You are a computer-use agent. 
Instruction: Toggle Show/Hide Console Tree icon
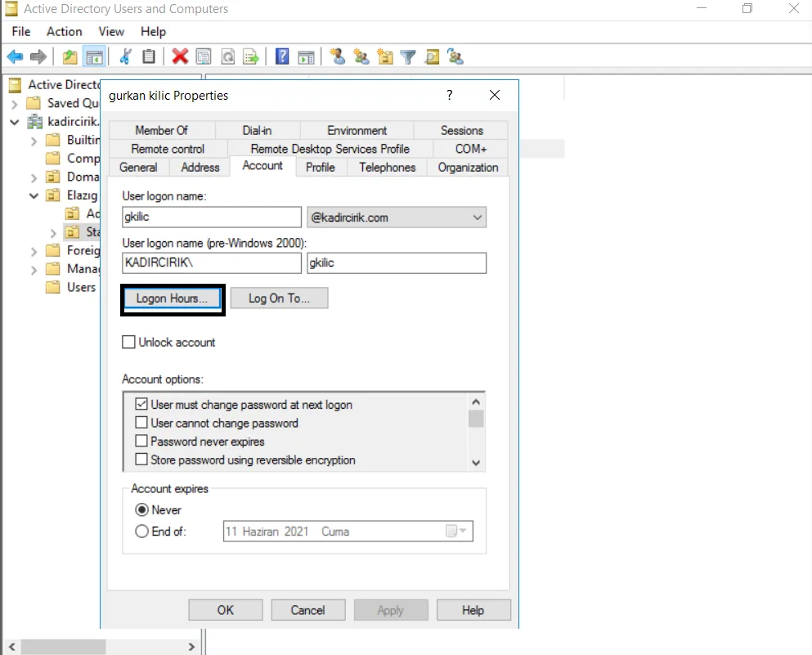tap(94, 56)
